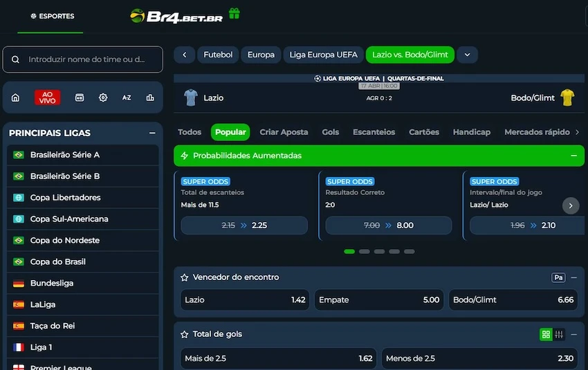Go to the home icon in sidebar
Screen dimensions: 588x370
coord(15,98)
